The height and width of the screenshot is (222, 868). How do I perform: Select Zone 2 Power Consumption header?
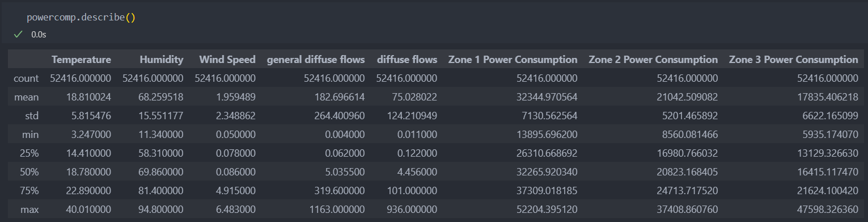(x=653, y=60)
